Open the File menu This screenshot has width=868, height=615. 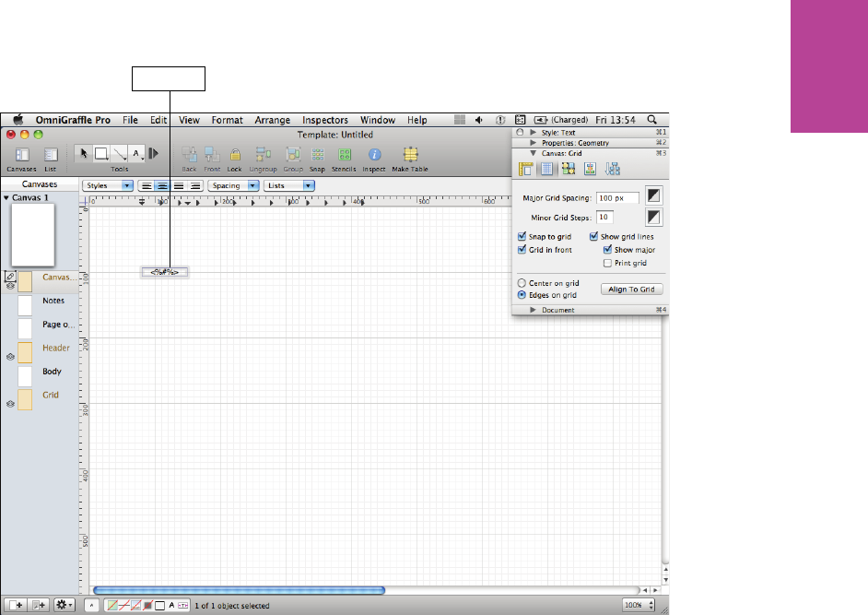pyautogui.click(x=130, y=120)
